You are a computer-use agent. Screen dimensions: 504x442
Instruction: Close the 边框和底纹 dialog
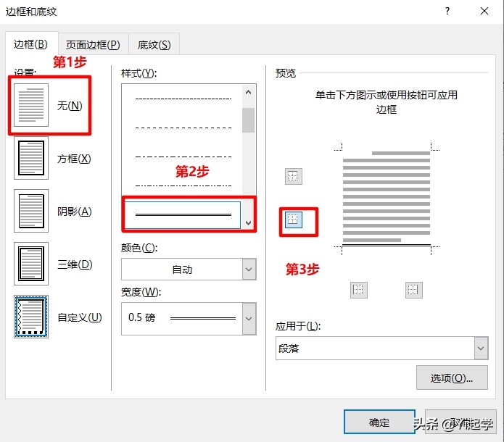click(x=484, y=12)
